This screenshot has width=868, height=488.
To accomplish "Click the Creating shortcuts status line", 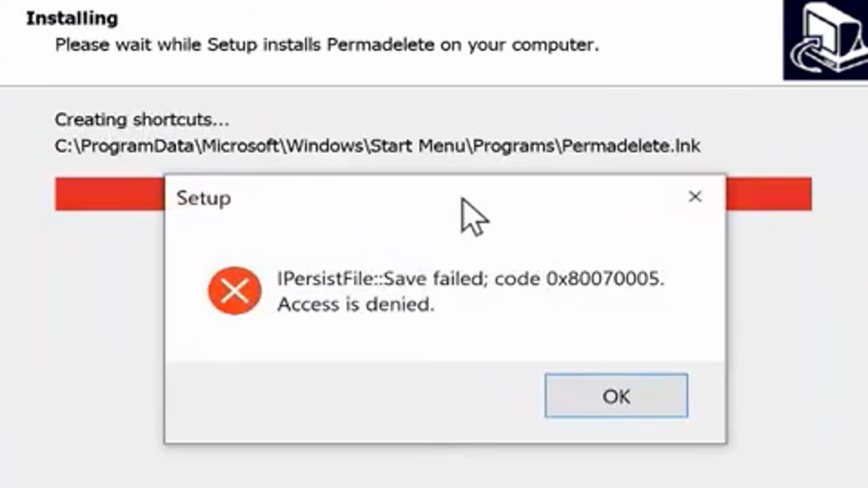I will click(142, 120).
